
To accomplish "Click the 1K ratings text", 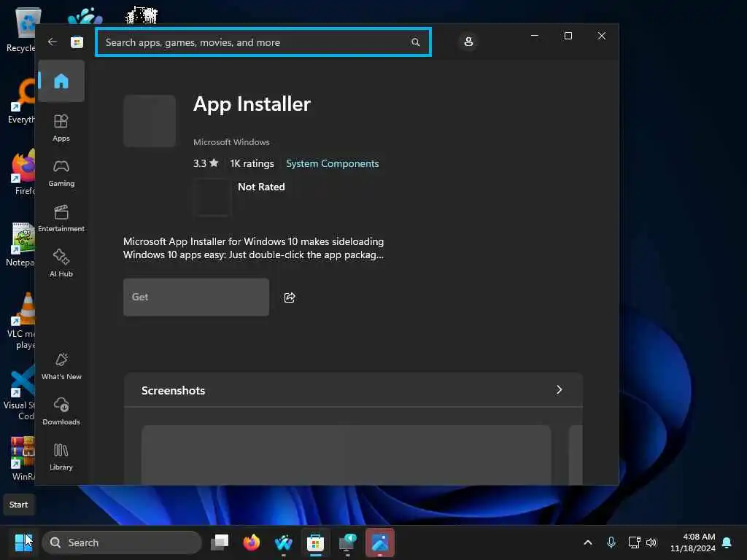I will click(x=252, y=163).
